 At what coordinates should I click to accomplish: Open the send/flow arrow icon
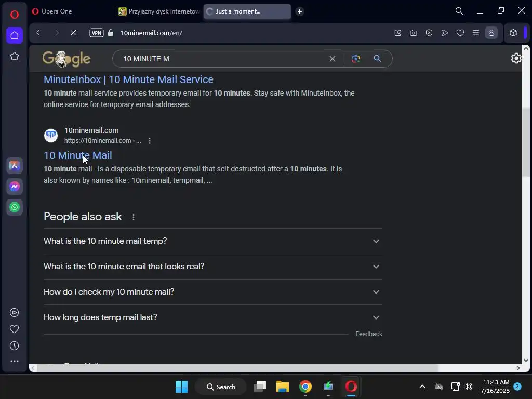(x=445, y=33)
